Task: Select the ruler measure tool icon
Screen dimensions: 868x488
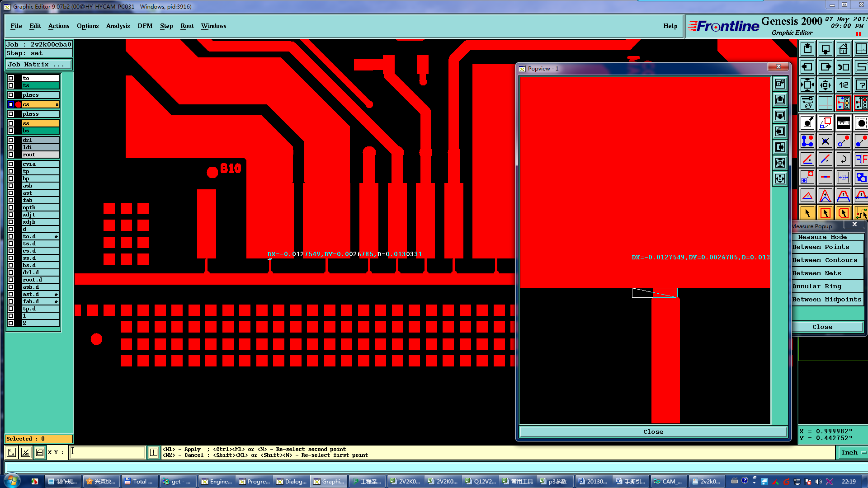Action: pyautogui.click(x=843, y=123)
